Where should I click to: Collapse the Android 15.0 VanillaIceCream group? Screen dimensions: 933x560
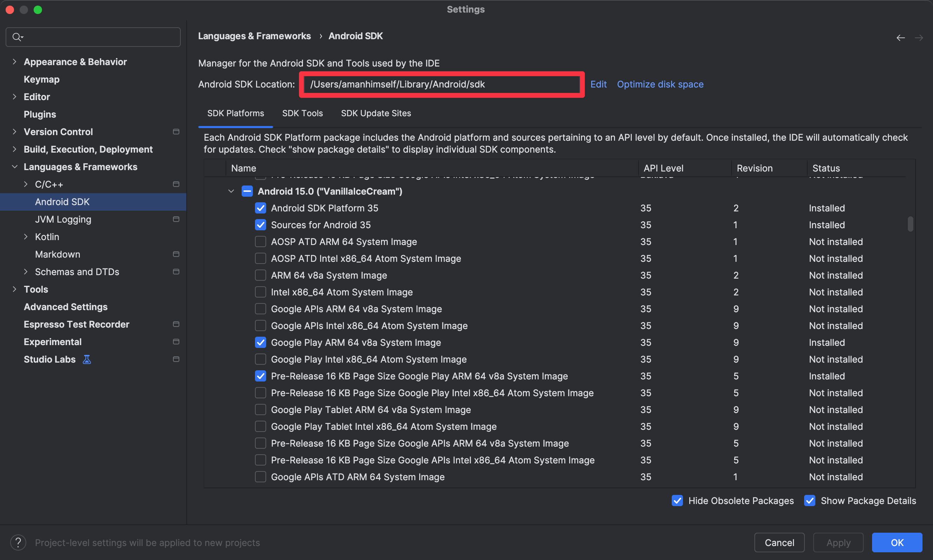[x=231, y=191]
